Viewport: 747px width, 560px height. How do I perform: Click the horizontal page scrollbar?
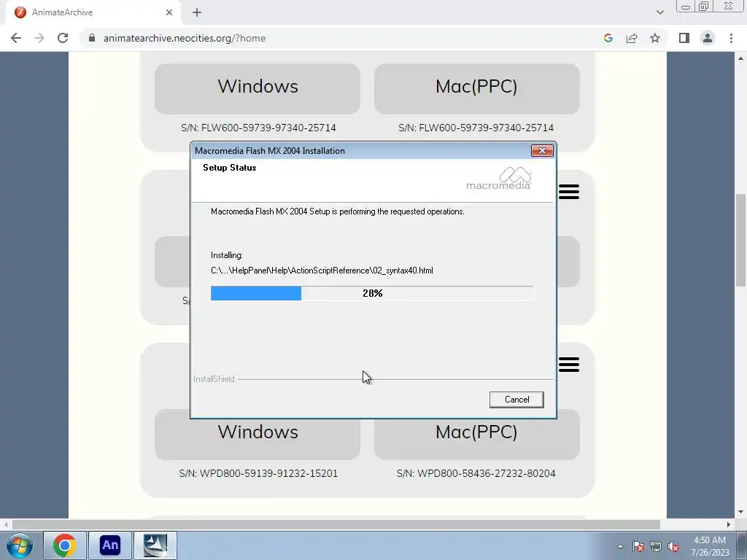coord(336,525)
